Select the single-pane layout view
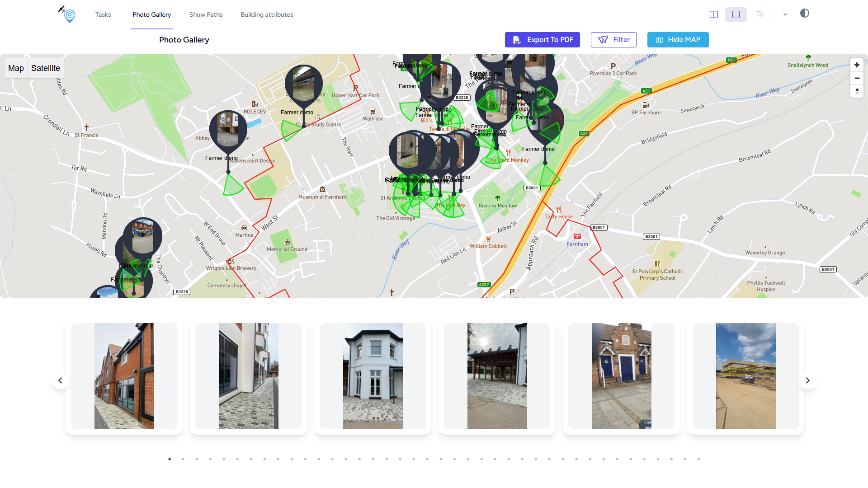 tap(736, 14)
